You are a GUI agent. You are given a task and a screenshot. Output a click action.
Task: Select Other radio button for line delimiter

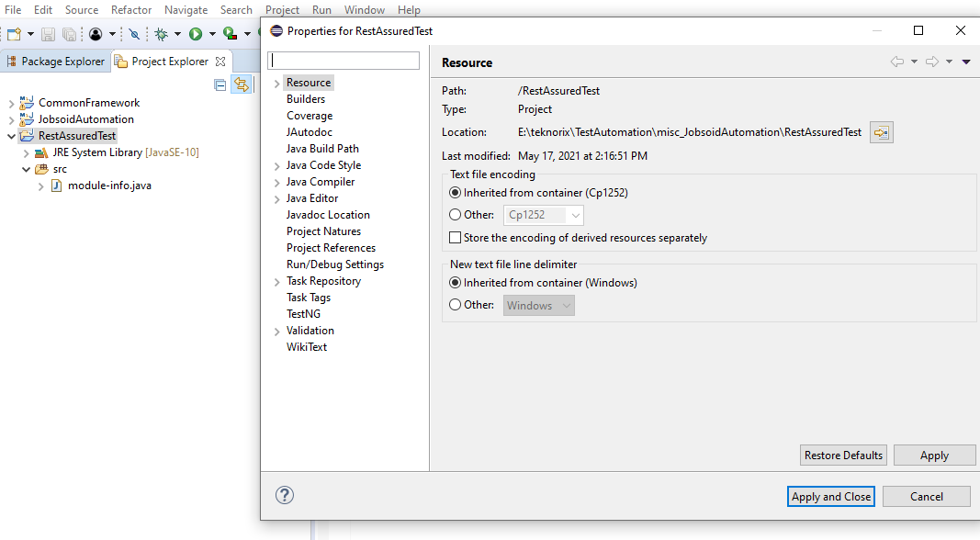tap(455, 304)
